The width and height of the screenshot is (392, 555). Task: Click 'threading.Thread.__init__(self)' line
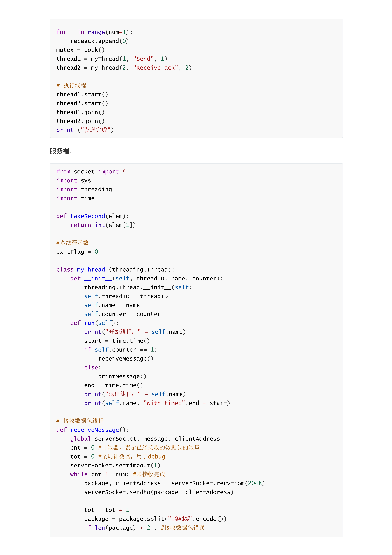click(138, 287)
